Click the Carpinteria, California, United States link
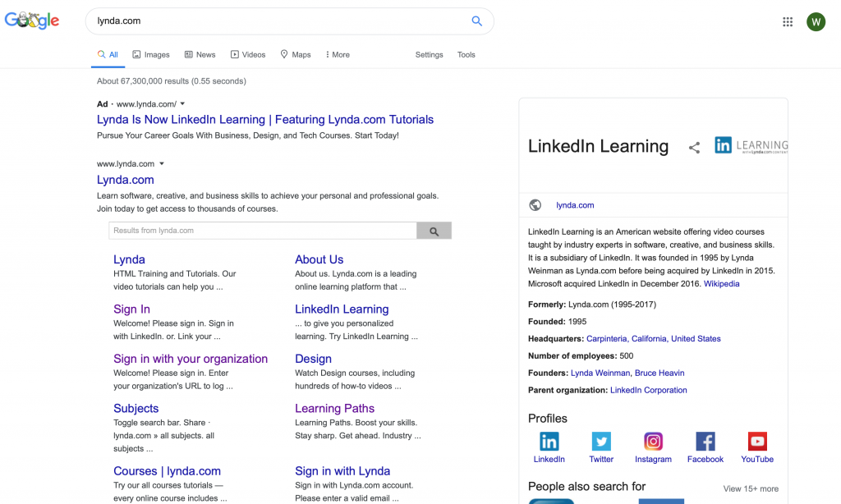This screenshot has height=504, width=841. pyautogui.click(x=653, y=339)
